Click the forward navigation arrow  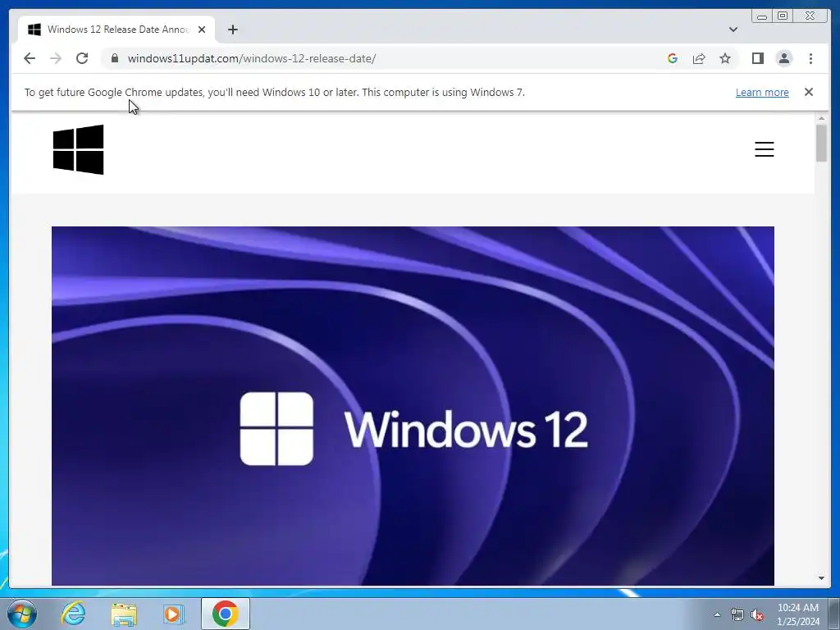tap(56, 58)
